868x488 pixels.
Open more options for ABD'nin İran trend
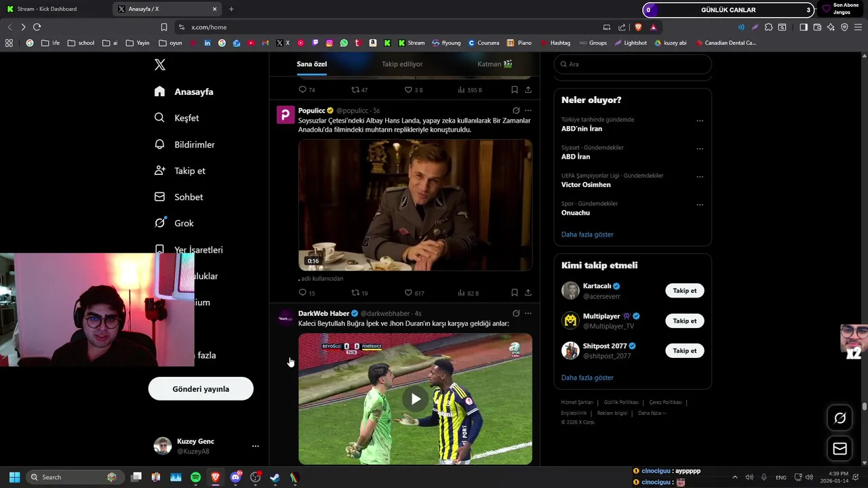tap(700, 121)
